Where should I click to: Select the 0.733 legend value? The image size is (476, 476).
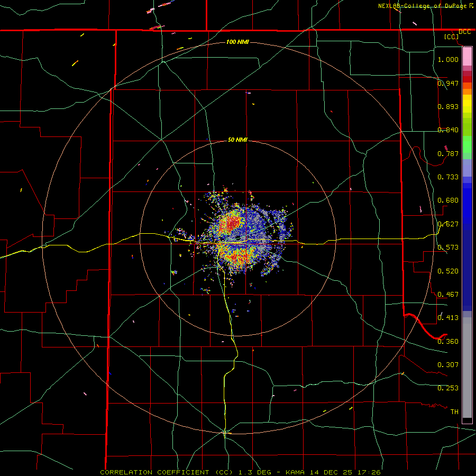tap(448, 177)
